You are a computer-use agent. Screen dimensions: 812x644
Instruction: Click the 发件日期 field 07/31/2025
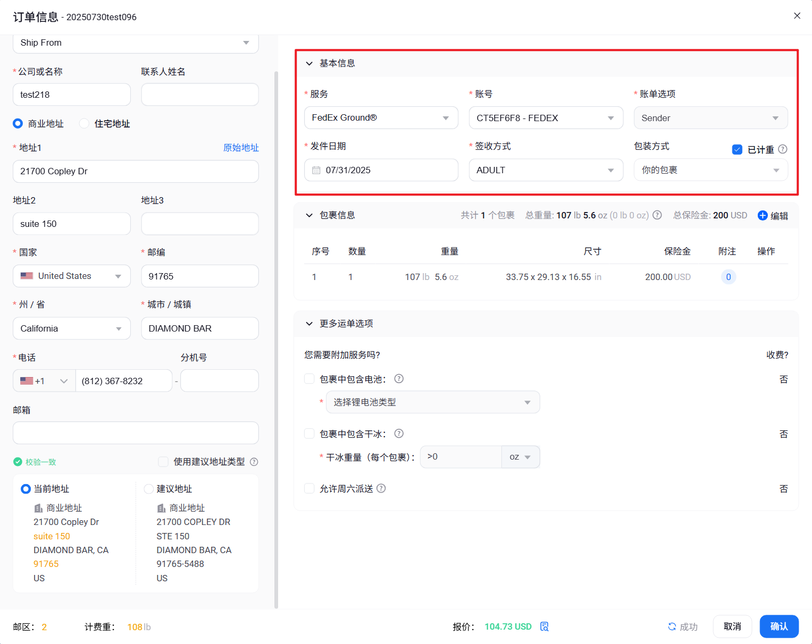point(381,170)
